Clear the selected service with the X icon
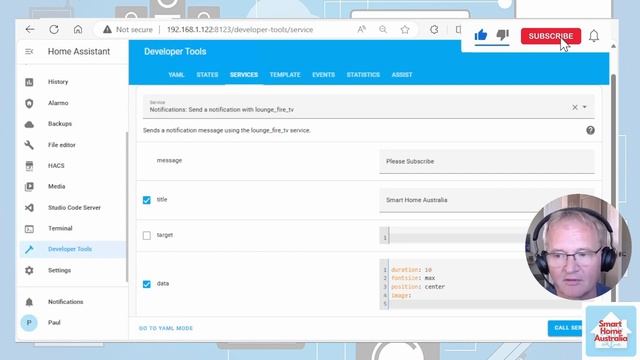 tap(575, 107)
